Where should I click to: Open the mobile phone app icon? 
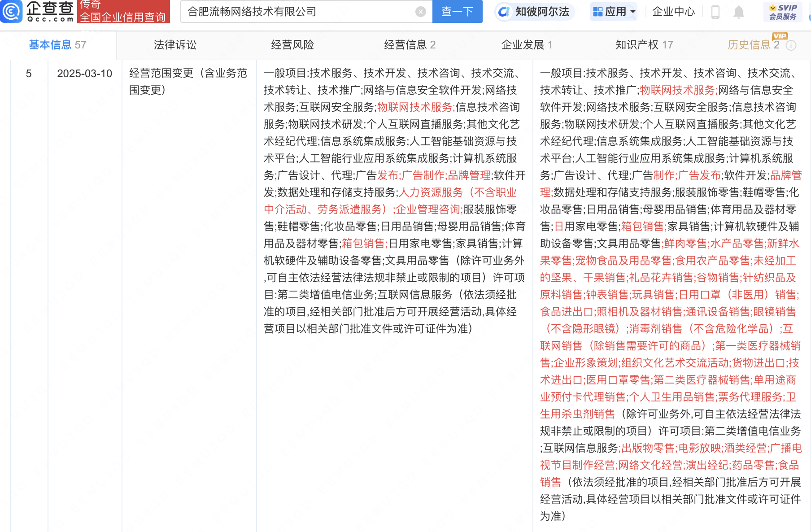click(715, 12)
